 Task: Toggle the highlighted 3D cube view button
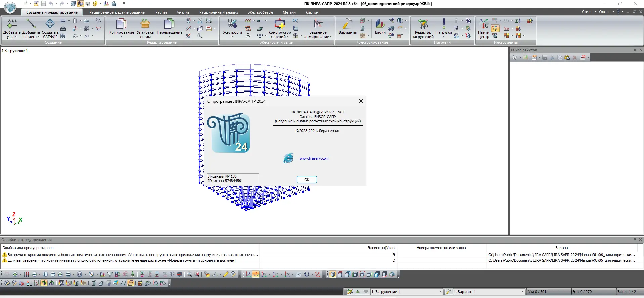pyautogui.click(x=333, y=274)
